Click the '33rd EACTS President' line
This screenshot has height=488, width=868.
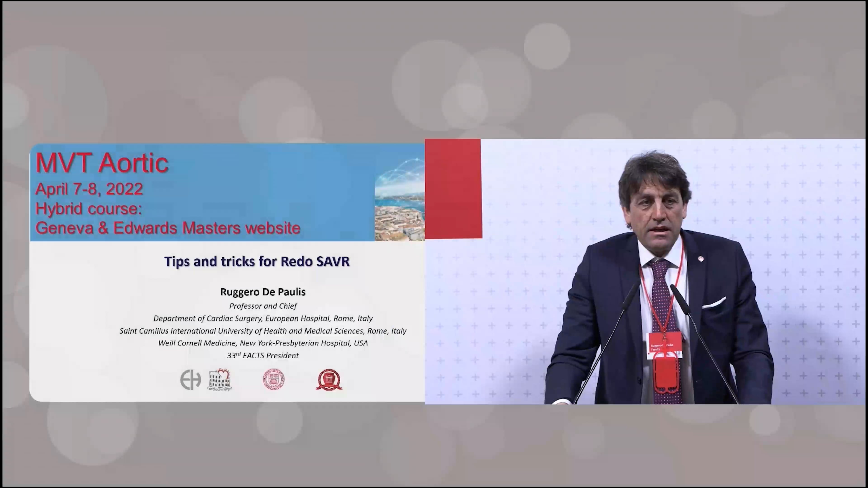pos(263,355)
